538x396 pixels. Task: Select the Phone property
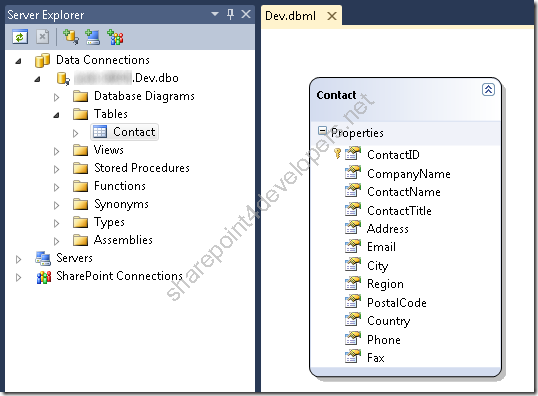click(384, 340)
